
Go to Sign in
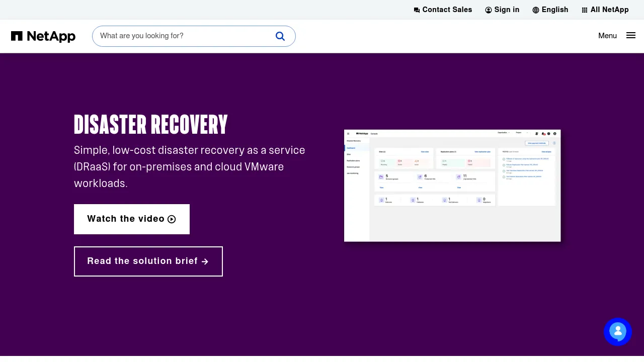pyautogui.click(x=502, y=10)
